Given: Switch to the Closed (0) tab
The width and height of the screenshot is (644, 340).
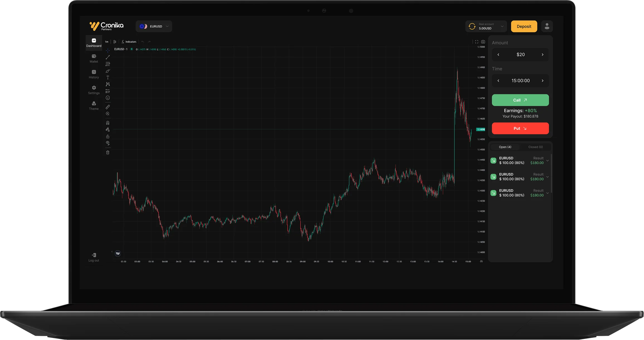Looking at the screenshot, I should coord(535,147).
